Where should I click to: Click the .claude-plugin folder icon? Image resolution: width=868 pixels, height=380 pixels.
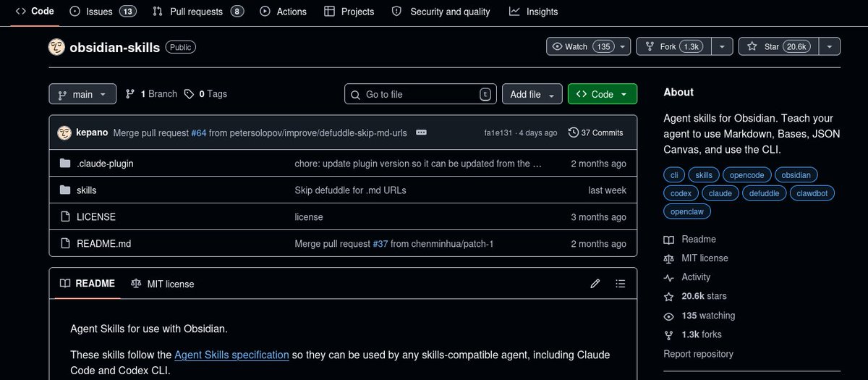[65, 164]
